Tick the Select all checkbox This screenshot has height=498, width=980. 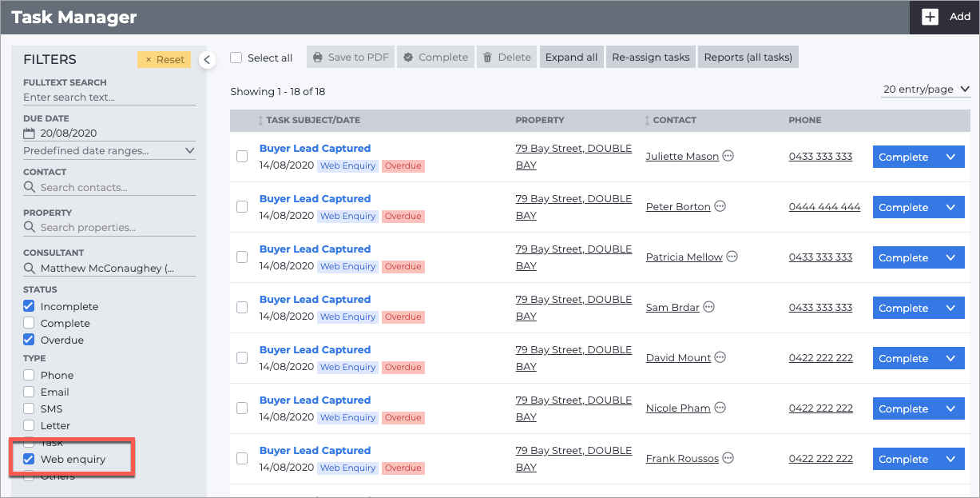[236, 58]
